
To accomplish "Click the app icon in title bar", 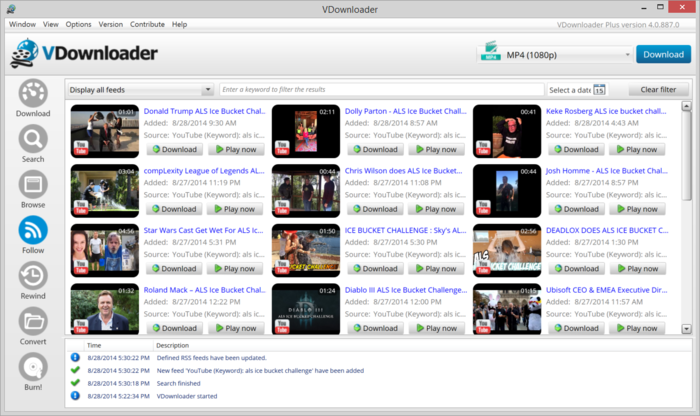I will 11,9.
